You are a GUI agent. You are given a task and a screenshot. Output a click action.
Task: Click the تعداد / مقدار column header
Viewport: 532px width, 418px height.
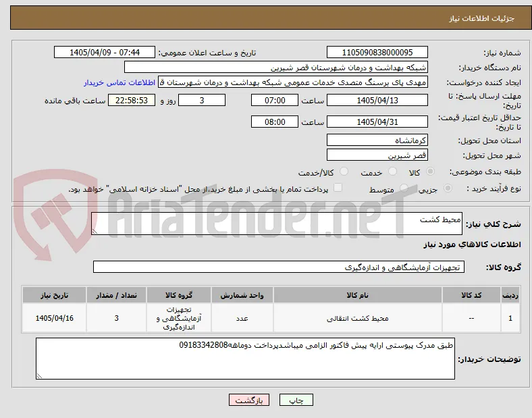[x=116, y=295]
